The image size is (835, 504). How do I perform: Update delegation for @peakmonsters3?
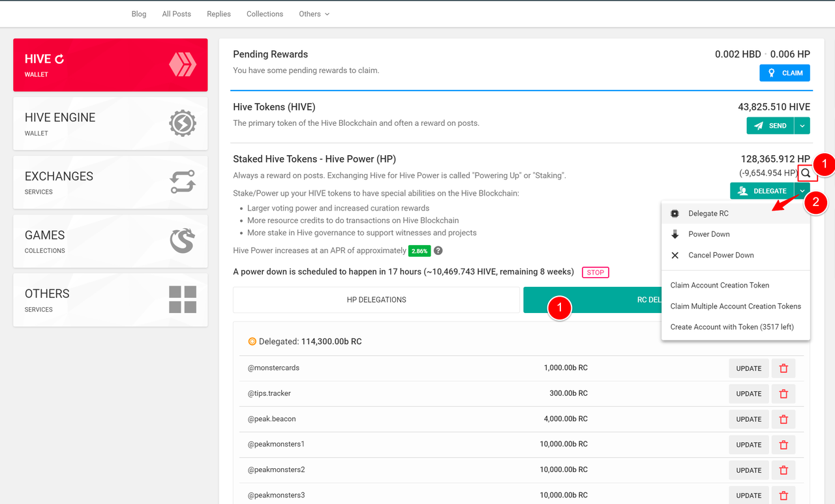[749, 496]
